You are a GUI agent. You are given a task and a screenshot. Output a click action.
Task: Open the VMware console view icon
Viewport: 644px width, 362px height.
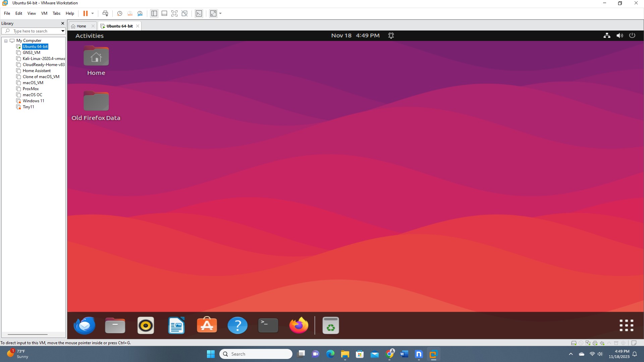coord(199,13)
